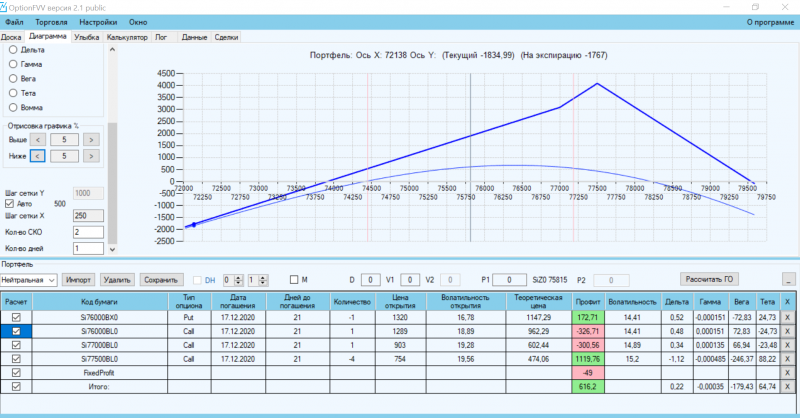Image resolution: width=800 pixels, height=418 pixels.
Task: Remove the Si77500BL0 row with its X
Action: 787,359
